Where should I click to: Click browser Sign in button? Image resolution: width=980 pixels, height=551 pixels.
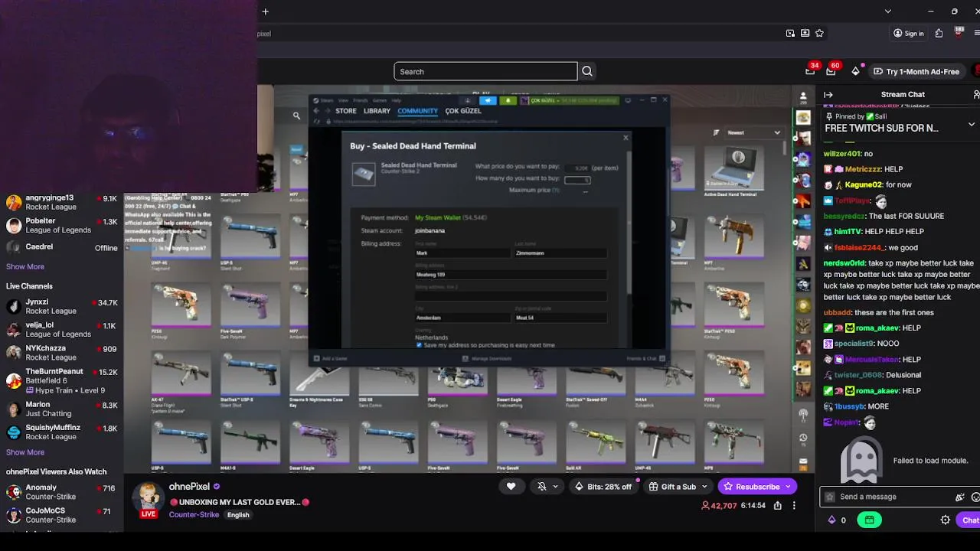click(908, 34)
